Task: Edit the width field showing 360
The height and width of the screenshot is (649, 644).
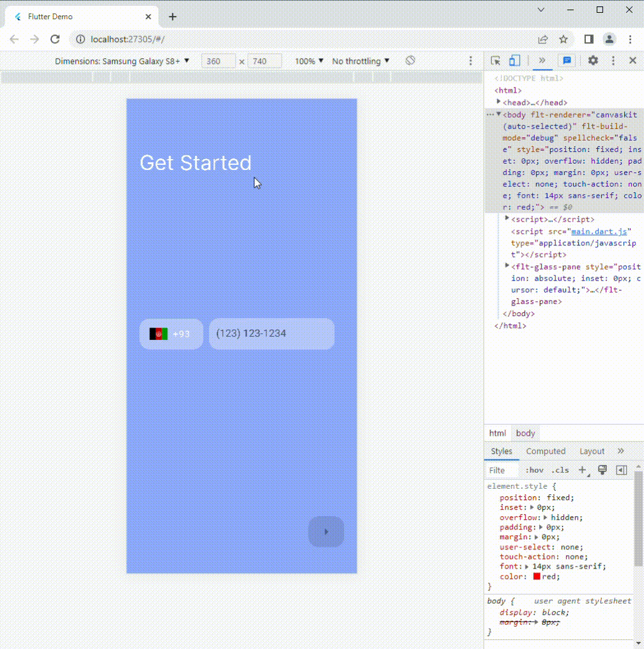Action: click(218, 61)
